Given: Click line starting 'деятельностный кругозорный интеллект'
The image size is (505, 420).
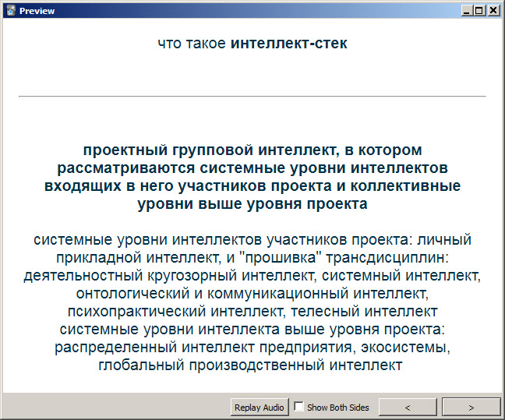Looking at the screenshot, I should click(x=252, y=275).
